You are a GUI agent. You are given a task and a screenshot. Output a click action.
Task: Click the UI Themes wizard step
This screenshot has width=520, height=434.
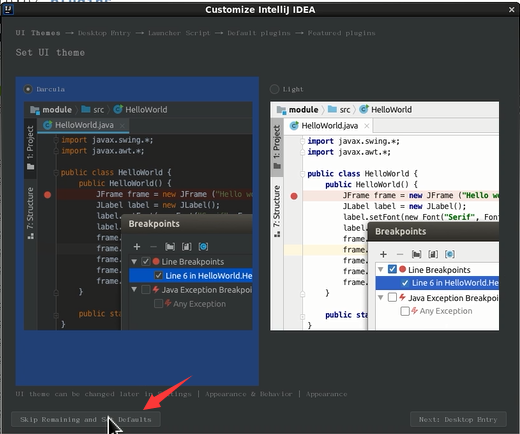pyautogui.click(x=38, y=33)
